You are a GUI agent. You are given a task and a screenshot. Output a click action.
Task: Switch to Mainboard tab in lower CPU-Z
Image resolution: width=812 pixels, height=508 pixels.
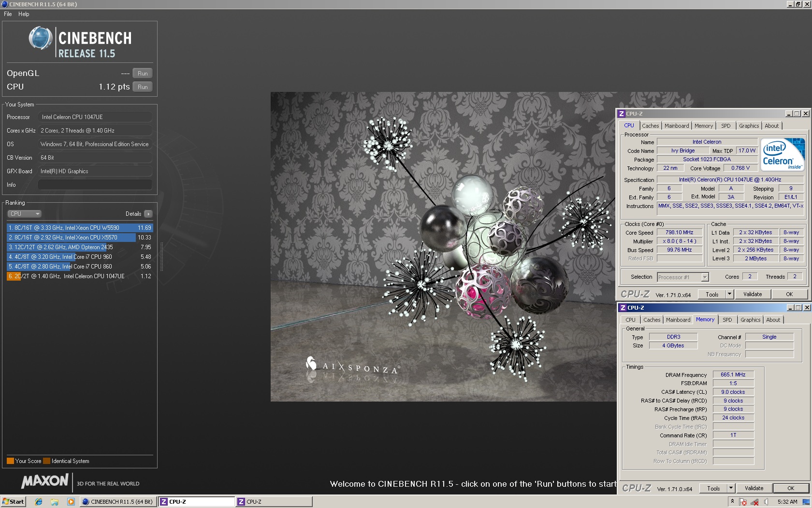click(678, 320)
